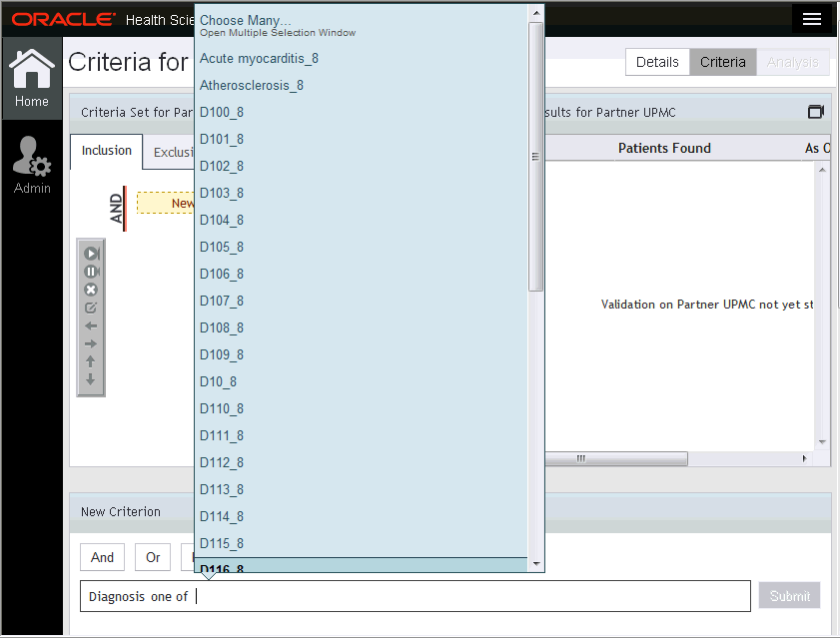Select the Inclusion tab
The width and height of the screenshot is (840, 638).
pyautogui.click(x=106, y=151)
